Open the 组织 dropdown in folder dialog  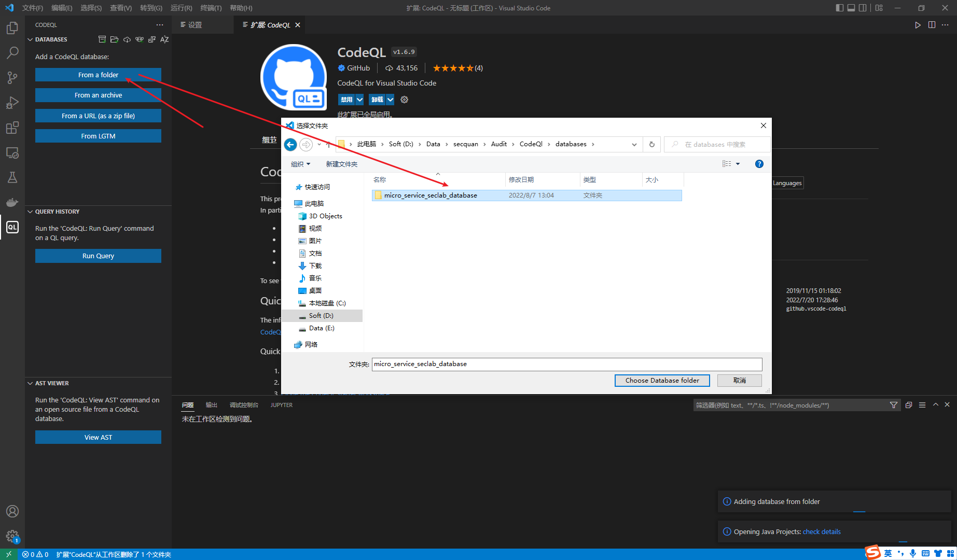pos(301,164)
